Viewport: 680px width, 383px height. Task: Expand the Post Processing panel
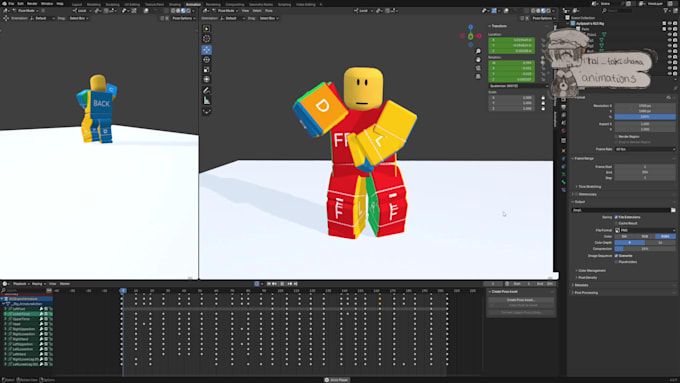[585, 293]
